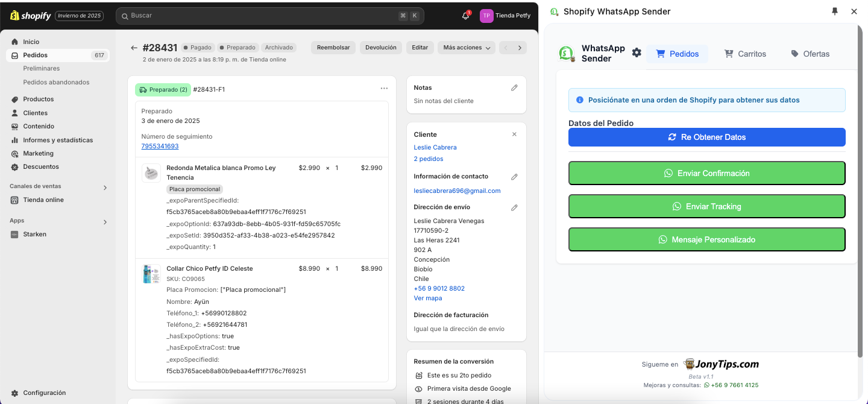Click Re Obtener Datos button

point(707,137)
